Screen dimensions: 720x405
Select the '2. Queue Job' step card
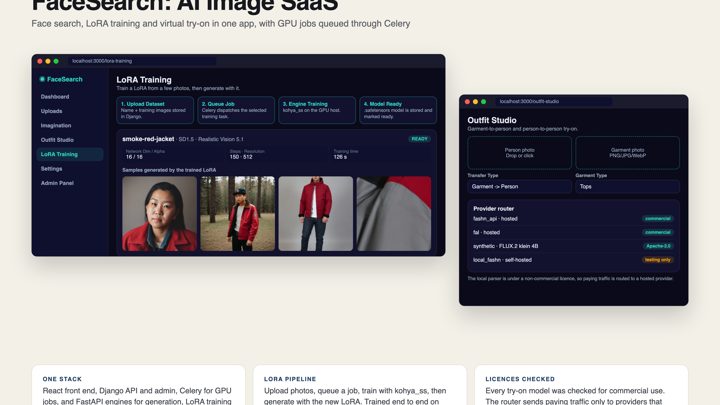pos(236,110)
